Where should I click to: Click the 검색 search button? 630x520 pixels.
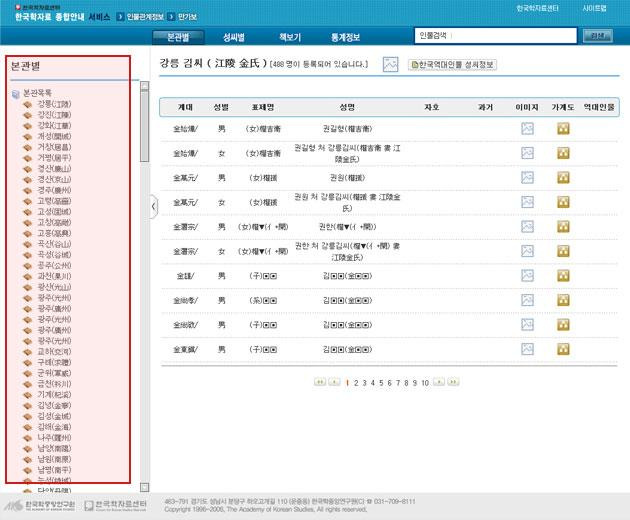coord(598,36)
